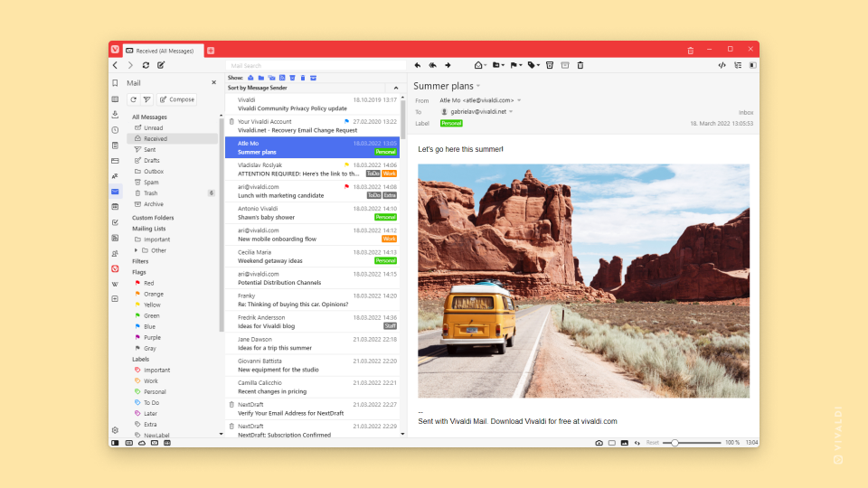868x488 pixels.
Task: Delete the message with trash icon
Action: 580,65
